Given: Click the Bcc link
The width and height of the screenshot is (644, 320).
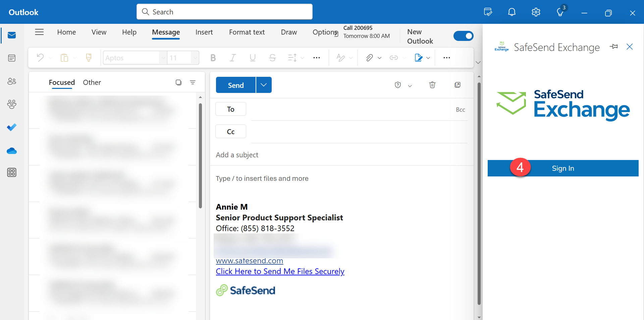Looking at the screenshot, I should click(461, 110).
